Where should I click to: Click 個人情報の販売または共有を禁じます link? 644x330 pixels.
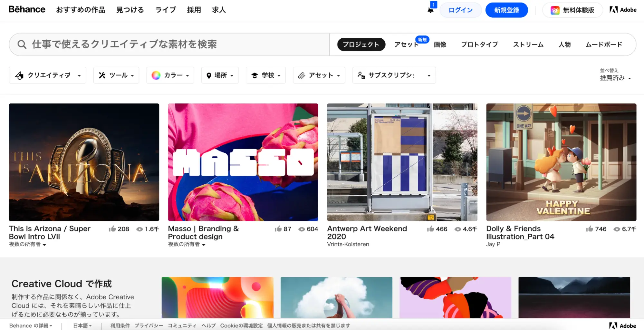[x=308, y=325]
